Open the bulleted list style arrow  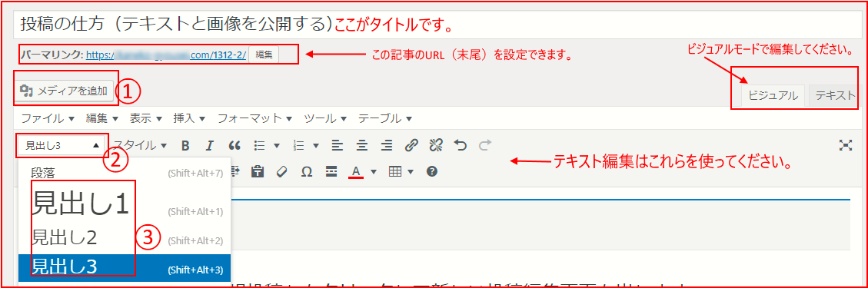coord(276,146)
